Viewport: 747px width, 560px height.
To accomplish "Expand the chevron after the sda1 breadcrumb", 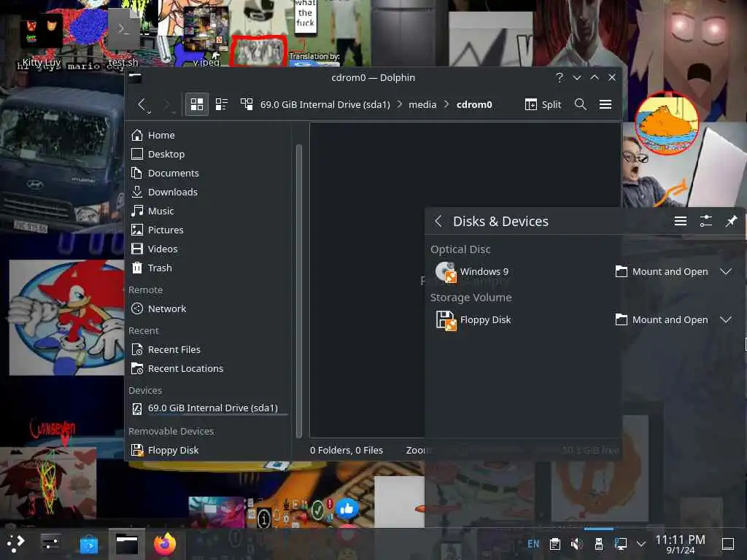I will pos(399,104).
